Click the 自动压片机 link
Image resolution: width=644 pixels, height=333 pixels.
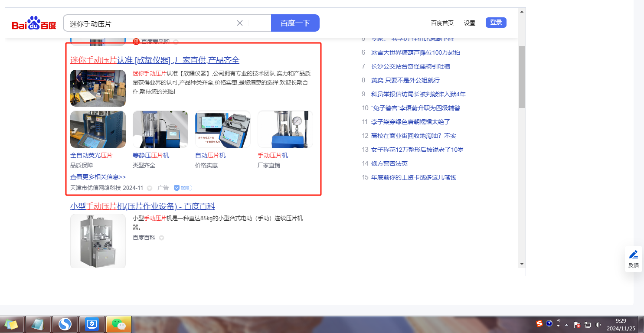pos(210,155)
